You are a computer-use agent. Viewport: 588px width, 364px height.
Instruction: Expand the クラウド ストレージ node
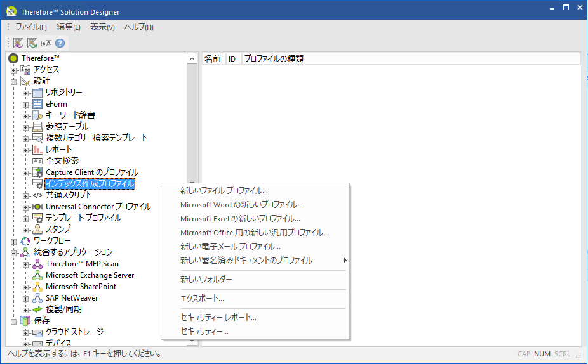(x=25, y=334)
